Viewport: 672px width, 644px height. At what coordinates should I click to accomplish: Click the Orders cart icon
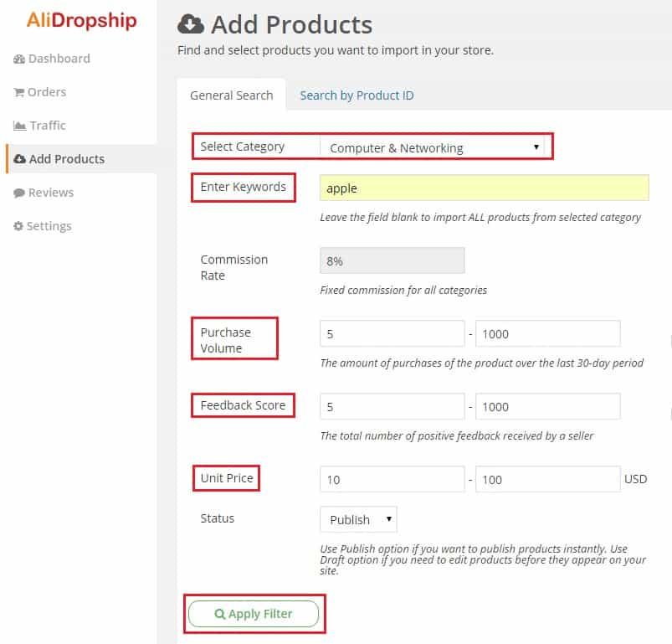(x=18, y=92)
